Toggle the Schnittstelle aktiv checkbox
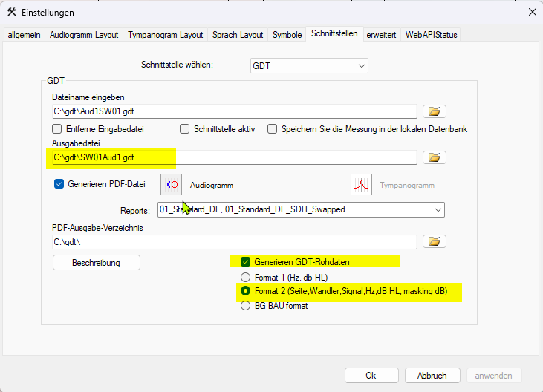The width and height of the screenshot is (543, 392). (x=186, y=129)
